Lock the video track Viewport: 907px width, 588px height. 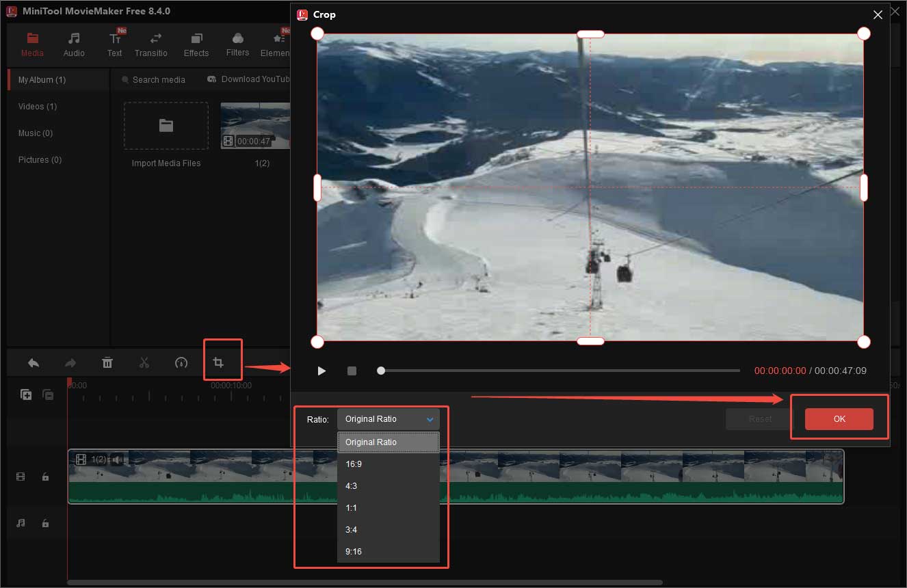click(45, 477)
